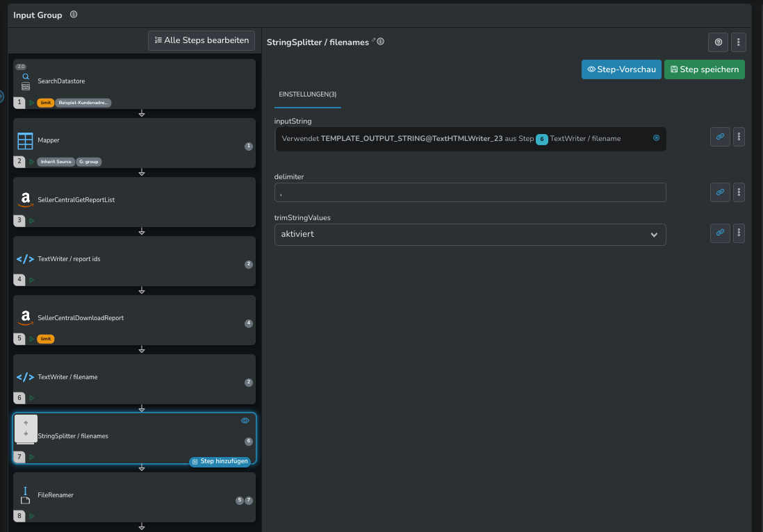Click the info icon next to StringSplitter title
The width and height of the screenshot is (763, 532).
[381, 42]
